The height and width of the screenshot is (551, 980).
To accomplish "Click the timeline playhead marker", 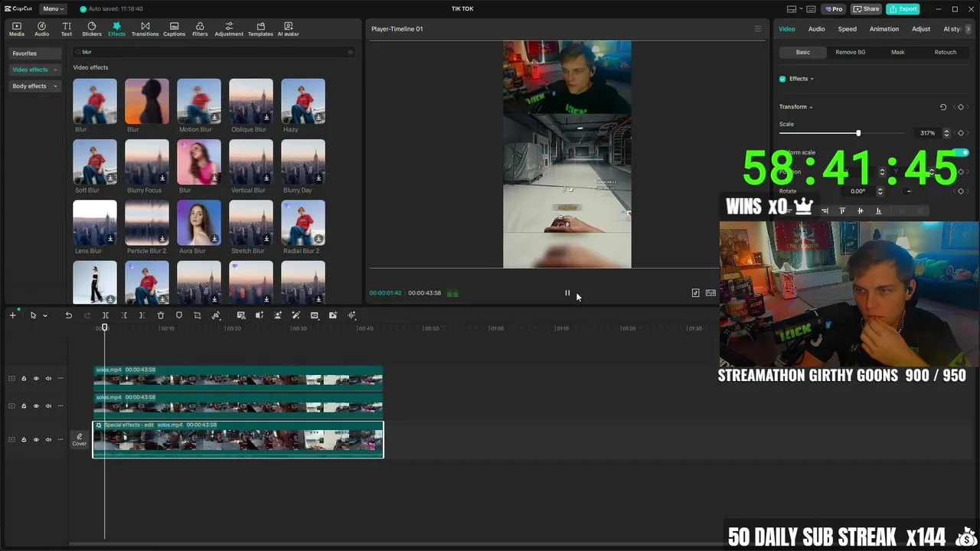I will [x=105, y=328].
